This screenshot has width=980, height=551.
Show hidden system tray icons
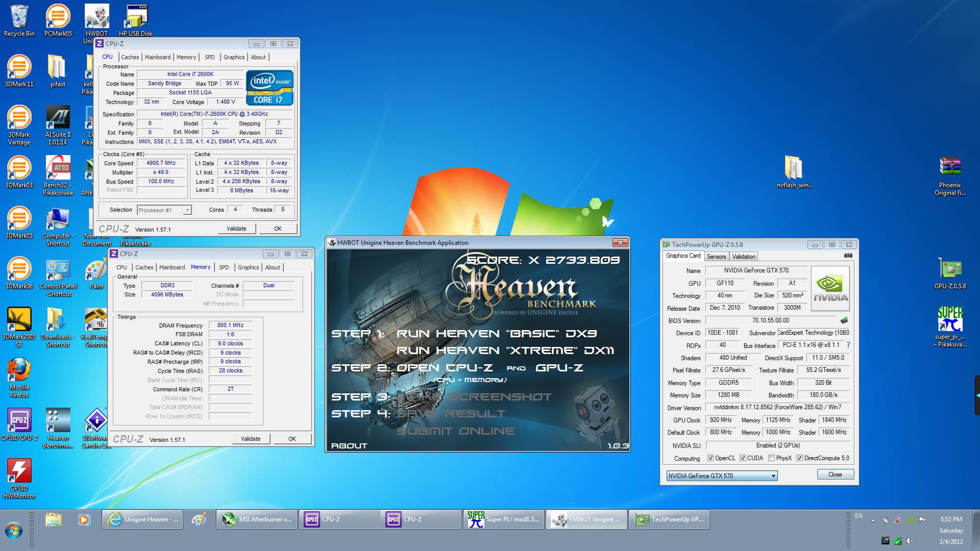coord(872,521)
